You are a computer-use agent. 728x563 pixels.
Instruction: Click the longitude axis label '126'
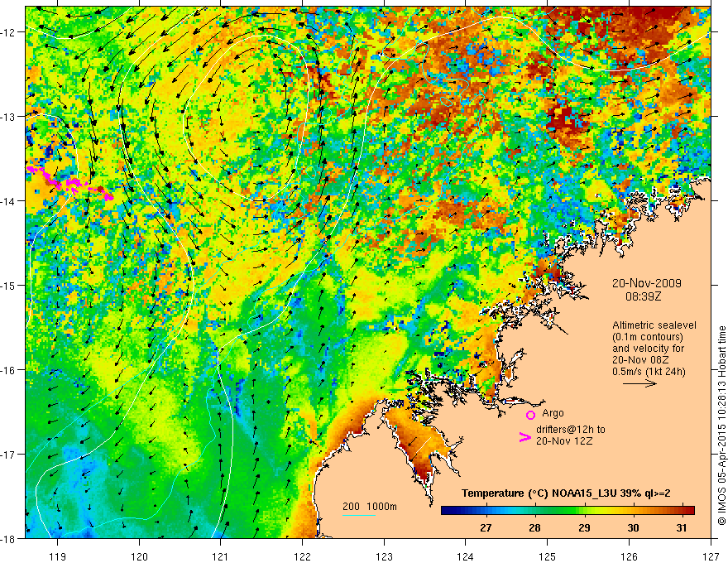click(629, 556)
